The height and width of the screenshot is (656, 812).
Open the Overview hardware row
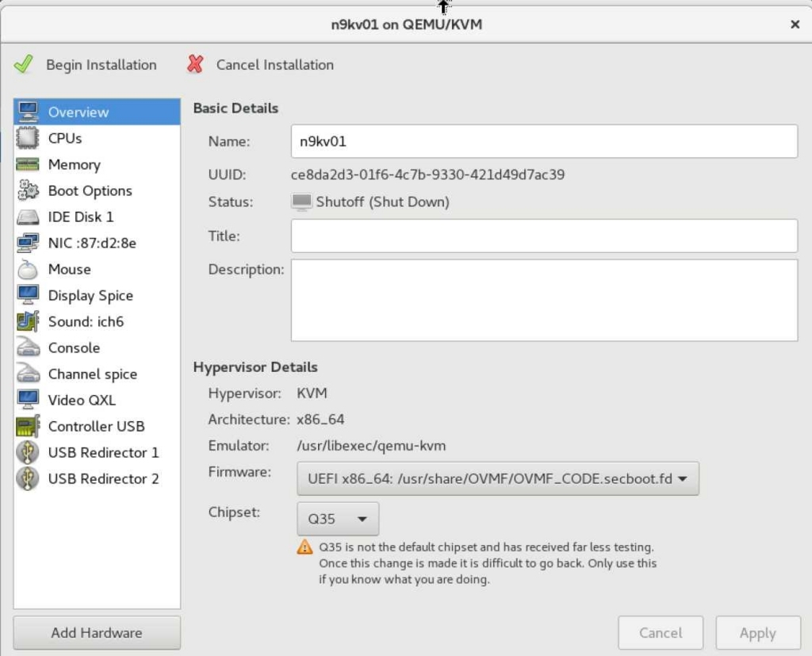point(97,112)
